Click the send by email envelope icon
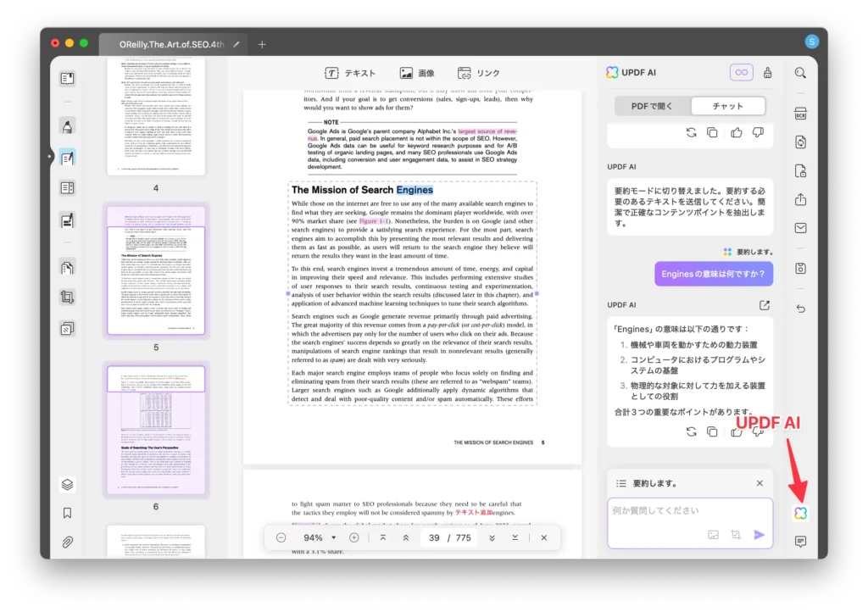The image size is (868, 612). [x=800, y=228]
